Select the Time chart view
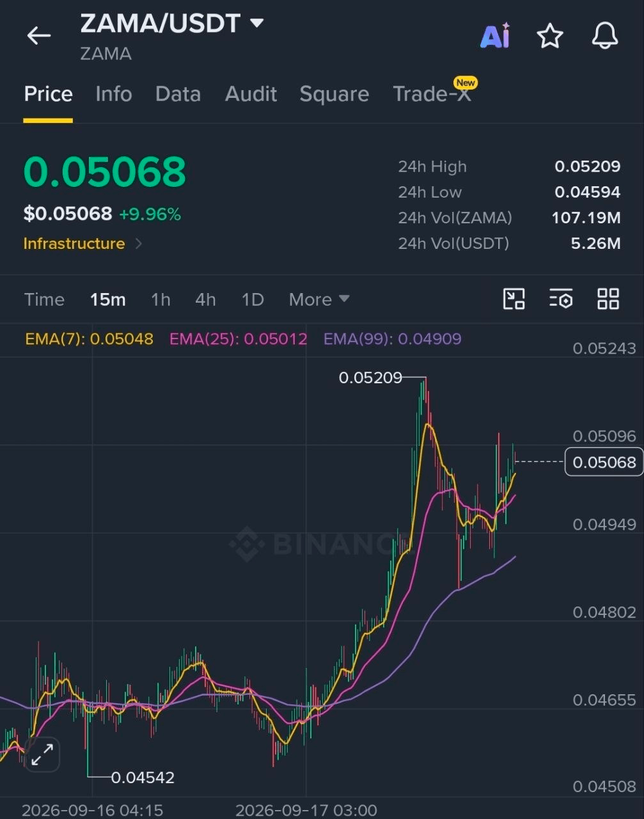This screenshot has width=644, height=819. (x=44, y=299)
